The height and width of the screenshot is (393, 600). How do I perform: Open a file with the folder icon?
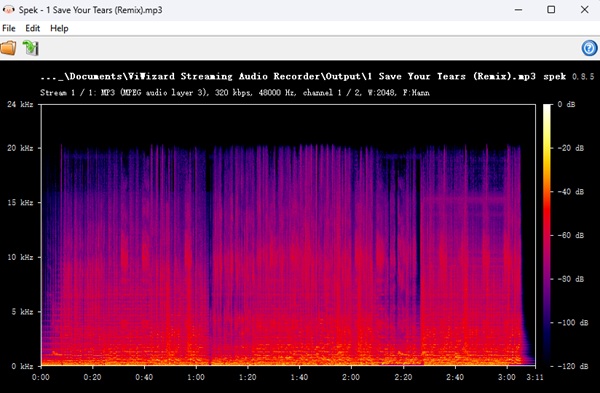8,48
